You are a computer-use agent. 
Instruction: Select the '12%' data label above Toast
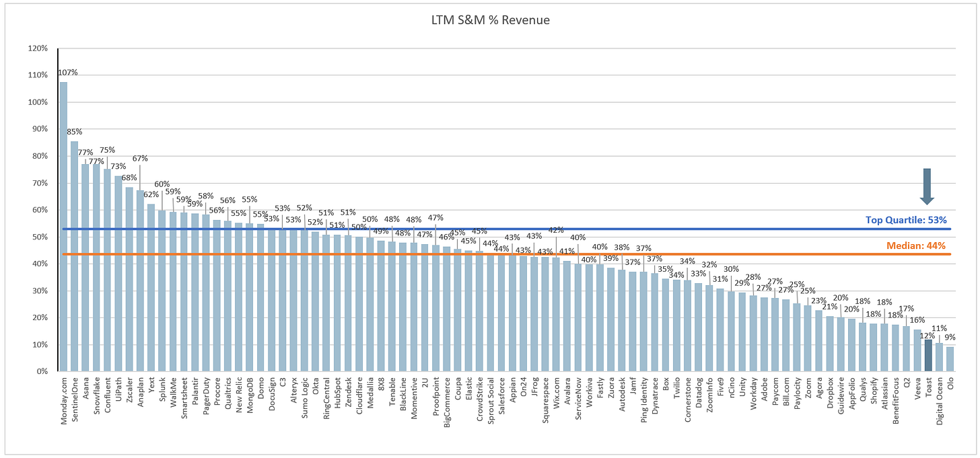pos(929,335)
